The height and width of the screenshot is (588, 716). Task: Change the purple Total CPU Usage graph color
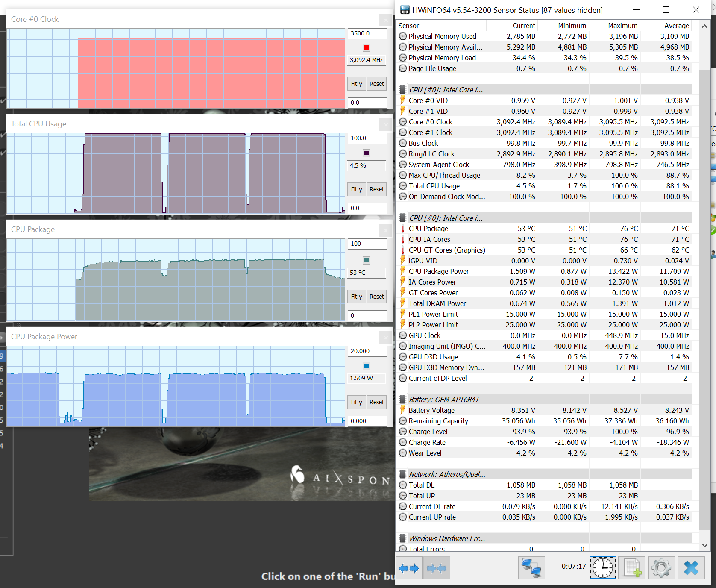(x=367, y=153)
